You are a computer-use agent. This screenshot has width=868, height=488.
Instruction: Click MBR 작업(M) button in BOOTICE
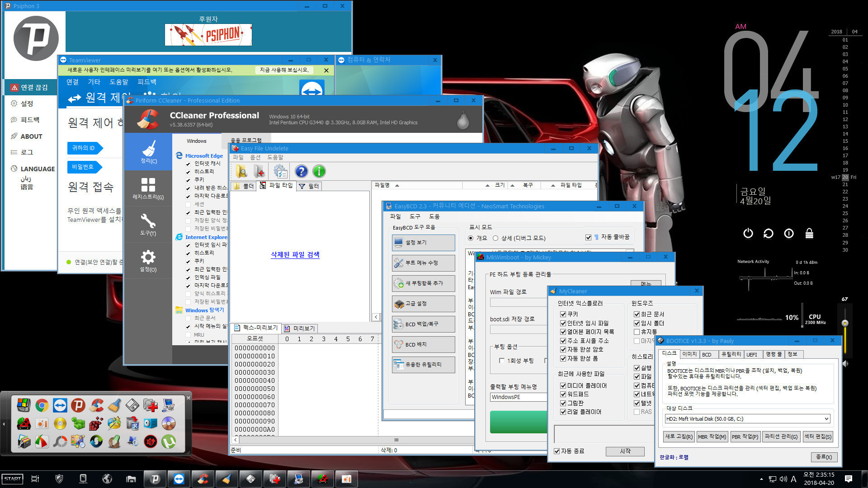[712, 436]
